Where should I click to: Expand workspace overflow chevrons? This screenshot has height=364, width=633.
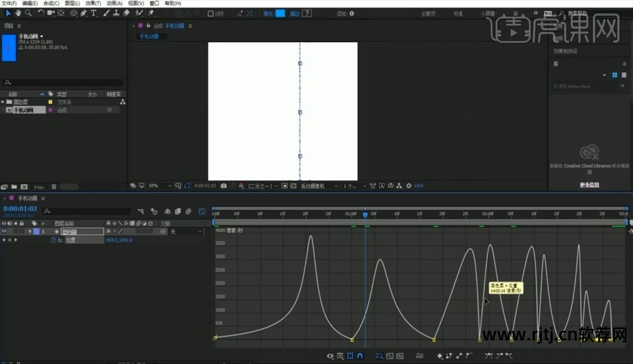[536, 13]
